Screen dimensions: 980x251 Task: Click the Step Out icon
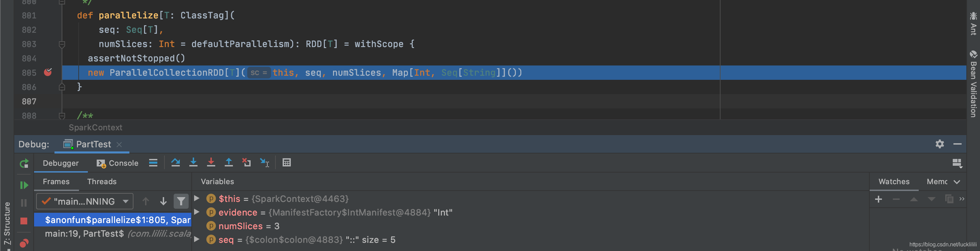click(x=228, y=163)
